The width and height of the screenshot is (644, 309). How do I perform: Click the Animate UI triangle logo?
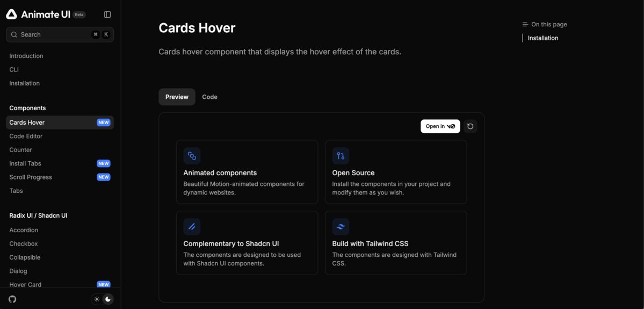pyautogui.click(x=11, y=15)
